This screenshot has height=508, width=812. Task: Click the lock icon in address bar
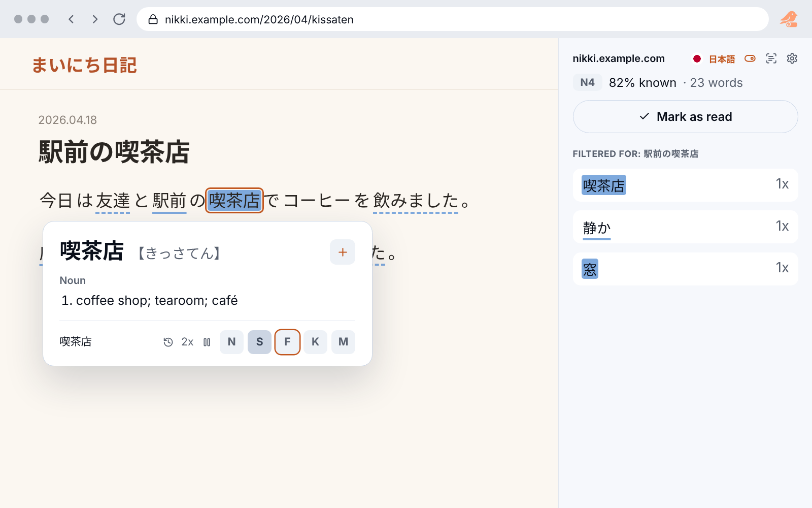(153, 19)
